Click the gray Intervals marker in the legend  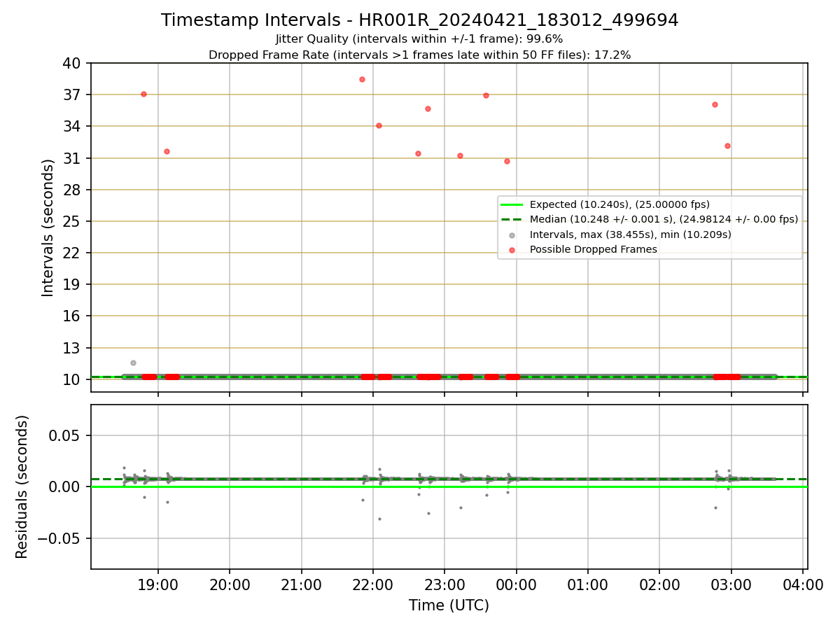pyautogui.click(x=512, y=234)
